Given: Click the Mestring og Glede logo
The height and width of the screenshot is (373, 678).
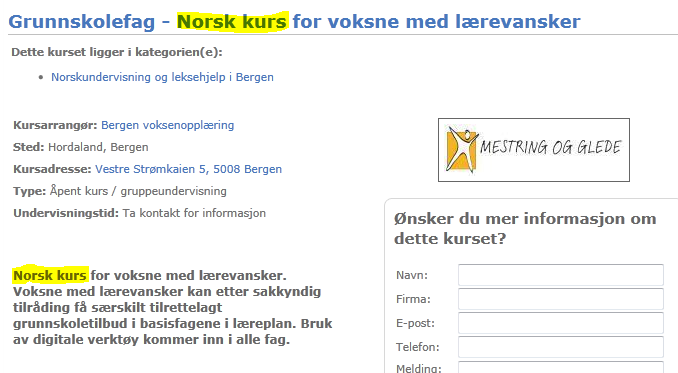Looking at the screenshot, I should pos(534,150).
